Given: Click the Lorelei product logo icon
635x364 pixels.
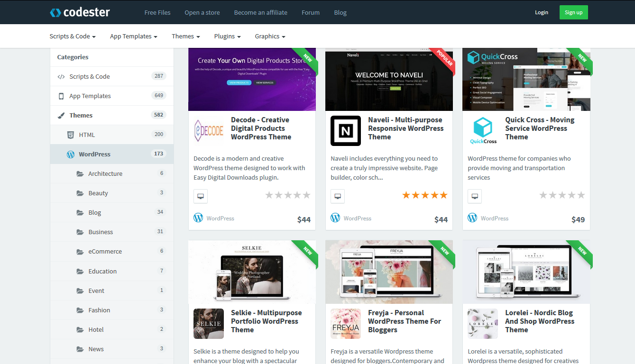Looking at the screenshot, I should pyautogui.click(x=483, y=324).
